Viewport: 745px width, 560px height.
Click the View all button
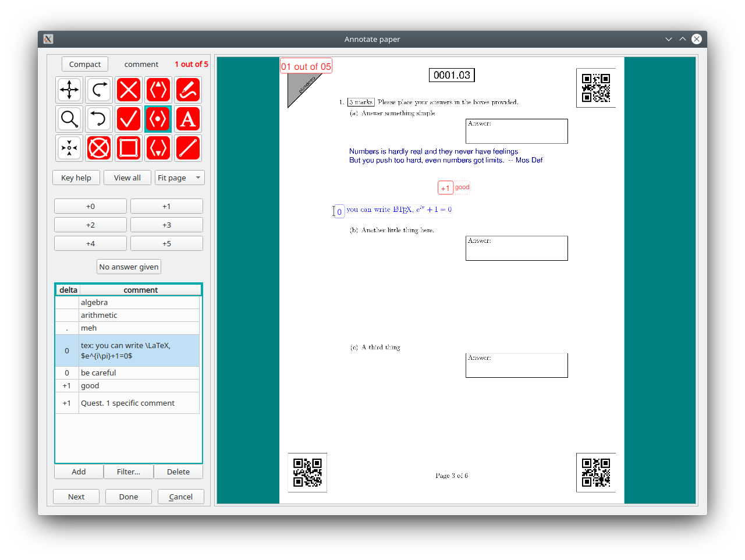coord(127,178)
